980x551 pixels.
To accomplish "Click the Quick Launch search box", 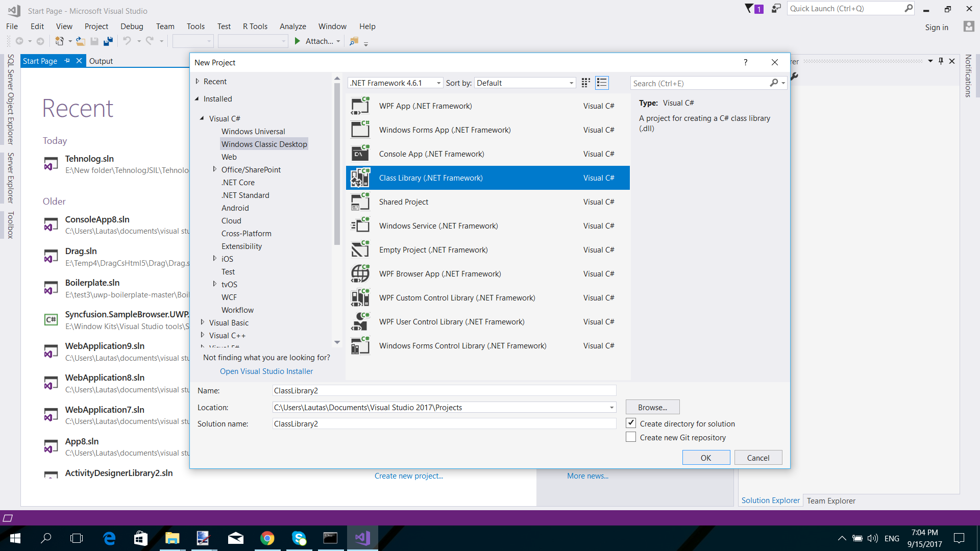I will tap(851, 9).
